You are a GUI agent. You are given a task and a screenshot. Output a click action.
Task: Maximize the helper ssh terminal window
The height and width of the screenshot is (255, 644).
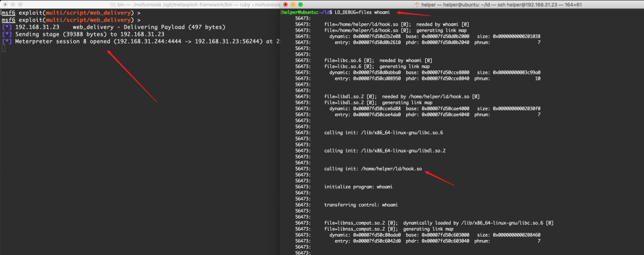pos(301,4)
